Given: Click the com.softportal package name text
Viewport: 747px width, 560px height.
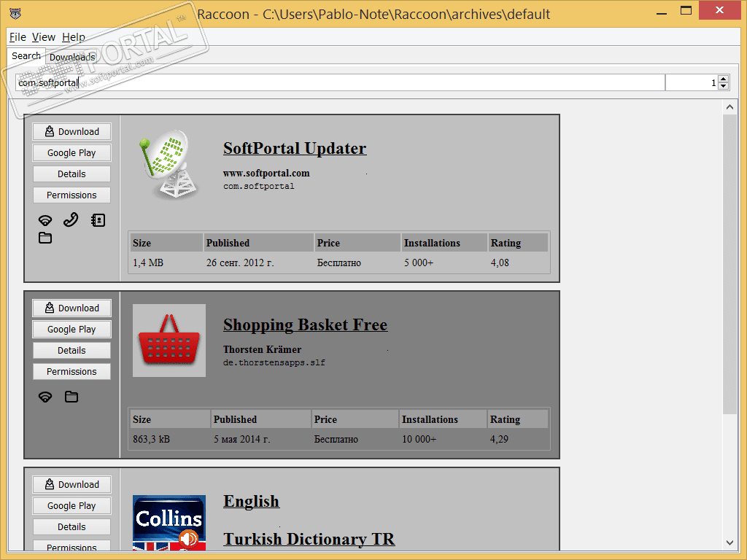Looking at the screenshot, I should point(259,186).
